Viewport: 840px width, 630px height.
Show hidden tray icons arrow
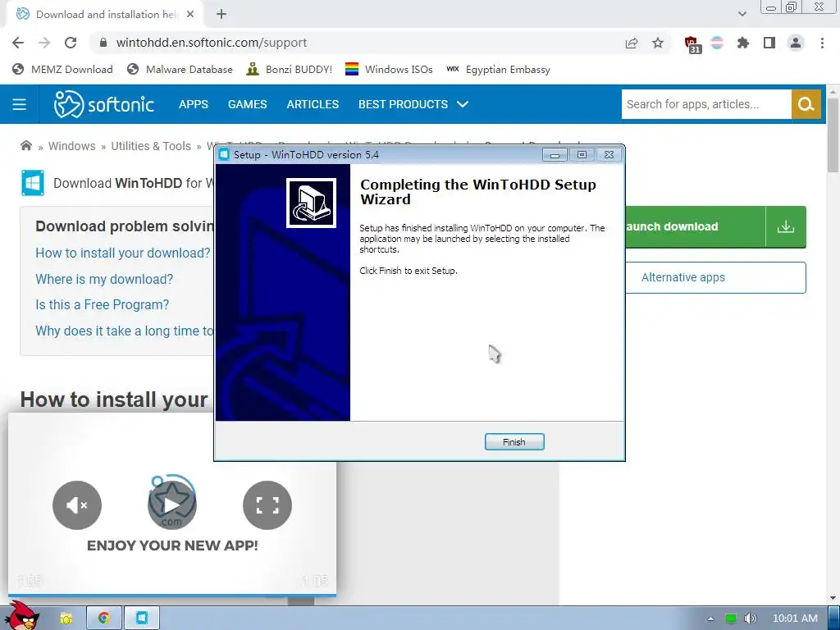pos(711,619)
